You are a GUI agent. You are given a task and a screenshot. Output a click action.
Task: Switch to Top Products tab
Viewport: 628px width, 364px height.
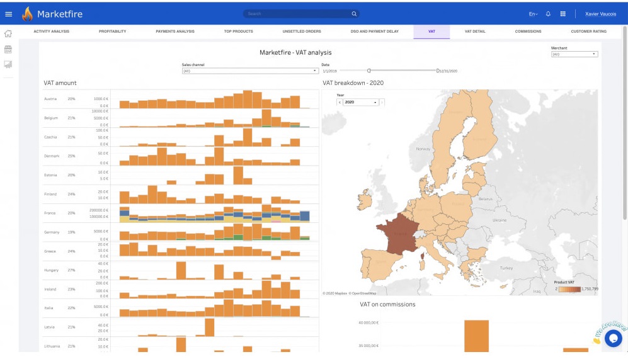[238, 31]
